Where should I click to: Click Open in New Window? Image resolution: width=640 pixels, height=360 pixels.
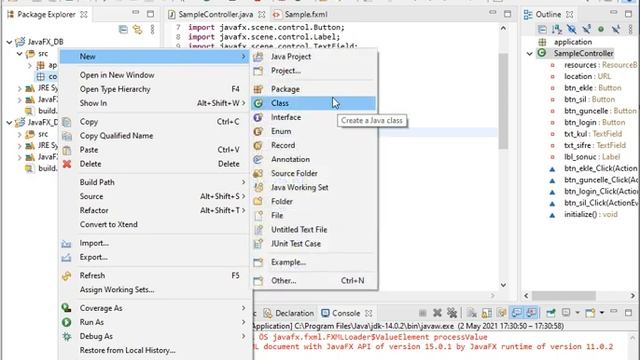coord(154,75)
